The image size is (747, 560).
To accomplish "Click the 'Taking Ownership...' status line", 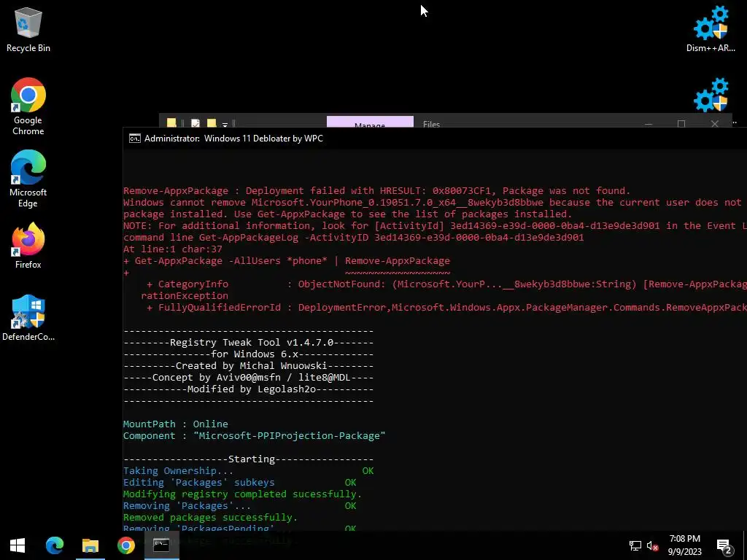I will (x=248, y=471).
